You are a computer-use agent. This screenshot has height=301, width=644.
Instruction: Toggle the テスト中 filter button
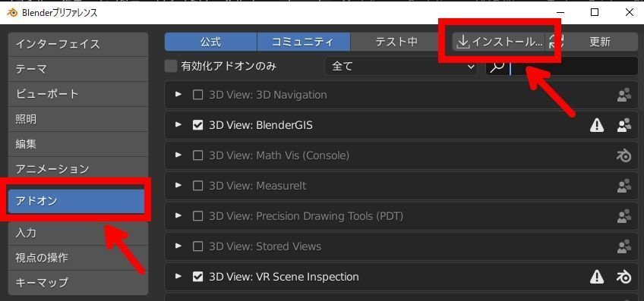point(396,42)
